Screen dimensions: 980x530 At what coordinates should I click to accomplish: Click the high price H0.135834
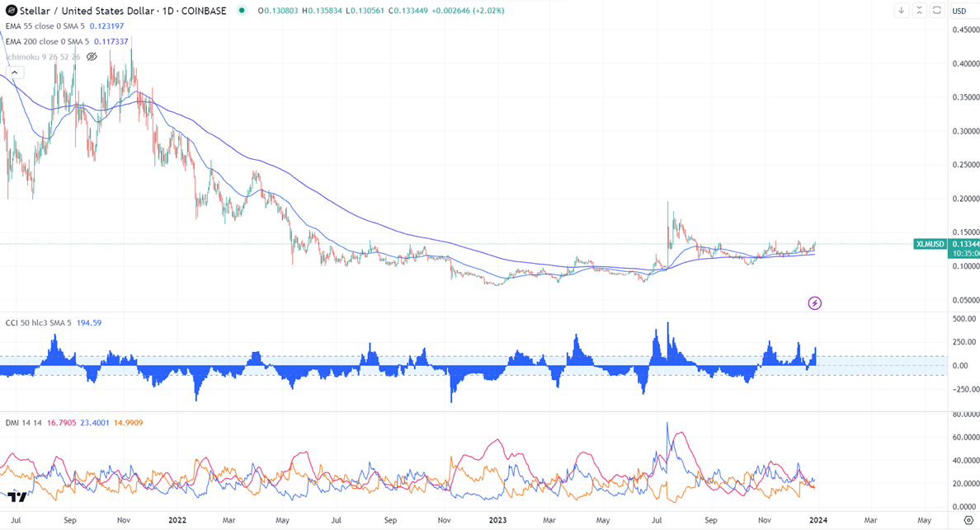322,11
